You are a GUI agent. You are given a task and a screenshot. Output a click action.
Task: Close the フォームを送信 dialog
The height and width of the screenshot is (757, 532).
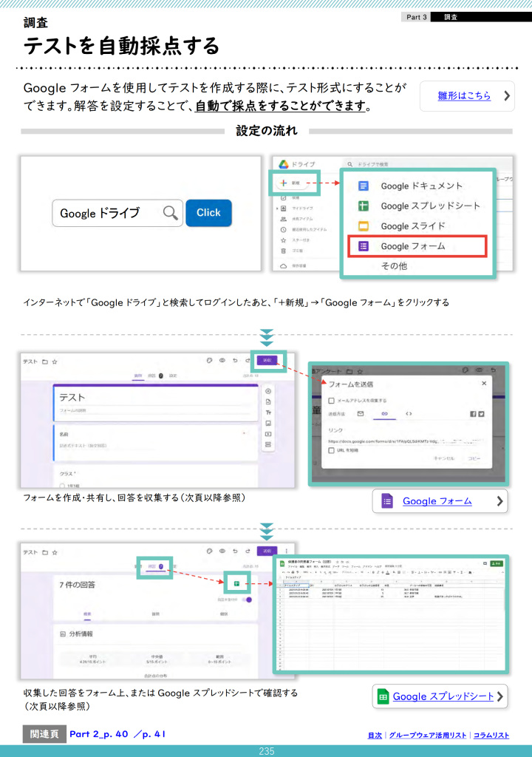tap(484, 384)
